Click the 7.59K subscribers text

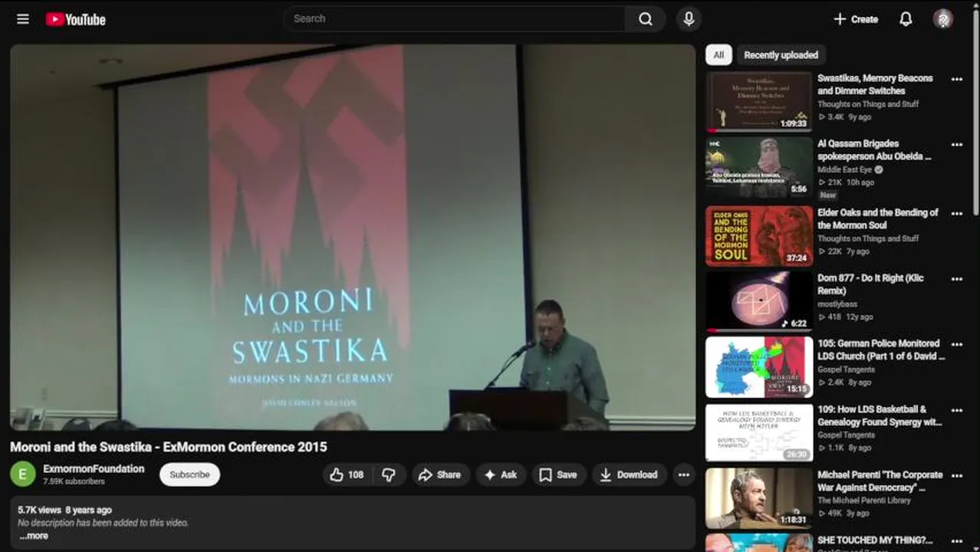[74, 481]
